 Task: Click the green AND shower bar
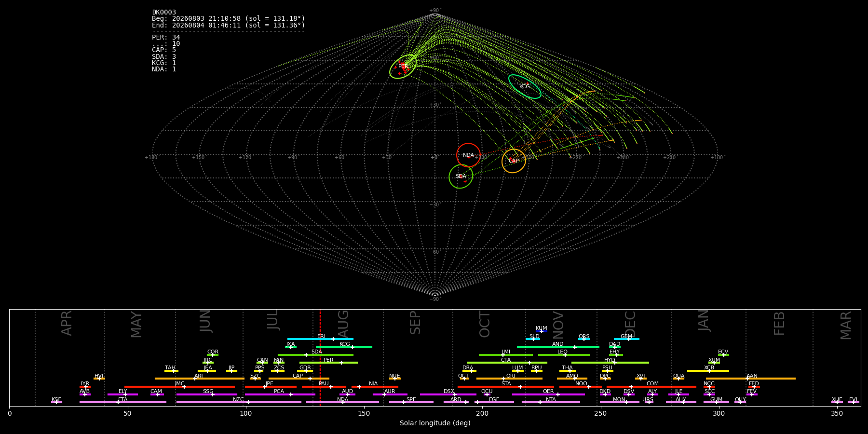pos(558,347)
